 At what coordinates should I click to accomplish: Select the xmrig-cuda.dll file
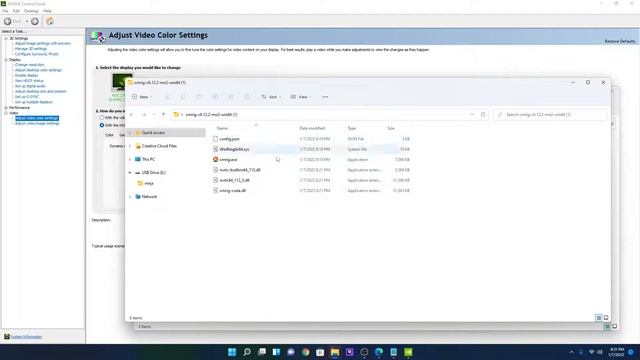pos(233,191)
